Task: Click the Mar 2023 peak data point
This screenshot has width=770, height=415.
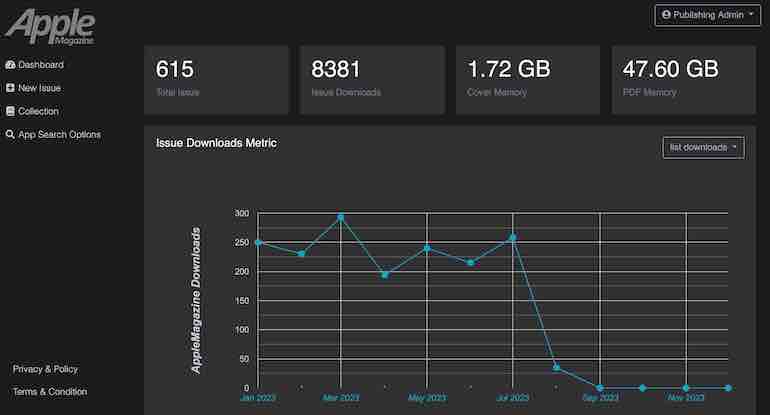Action: (x=341, y=217)
